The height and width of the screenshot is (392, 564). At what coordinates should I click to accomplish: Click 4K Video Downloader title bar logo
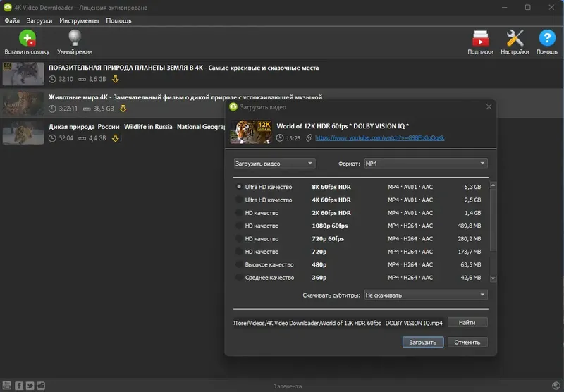(x=8, y=7)
